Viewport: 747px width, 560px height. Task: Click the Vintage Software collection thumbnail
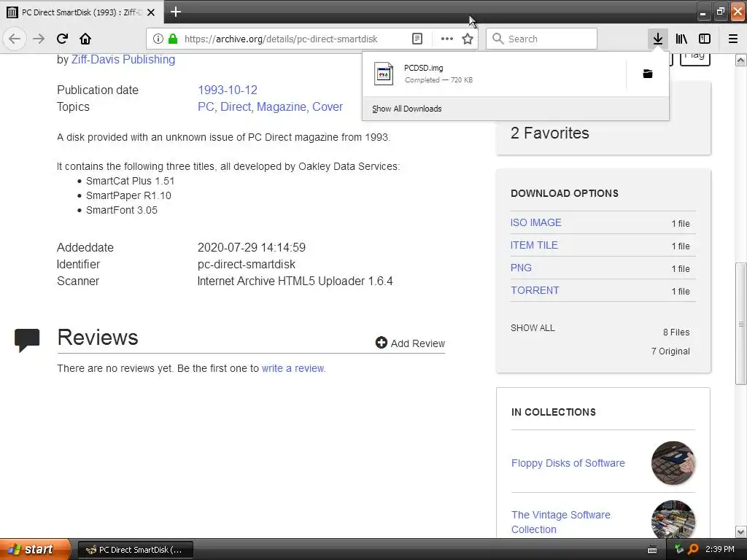pyautogui.click(x=673, y=519)
